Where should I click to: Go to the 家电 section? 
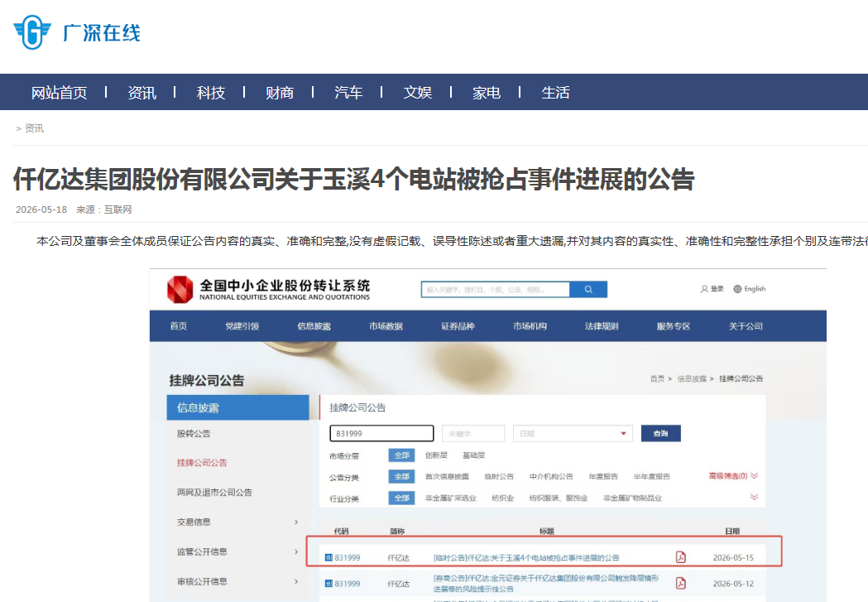pos(487,93)
